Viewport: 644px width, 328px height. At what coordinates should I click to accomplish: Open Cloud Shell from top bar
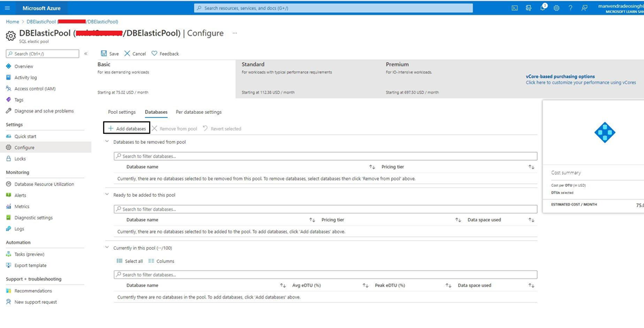514,8
